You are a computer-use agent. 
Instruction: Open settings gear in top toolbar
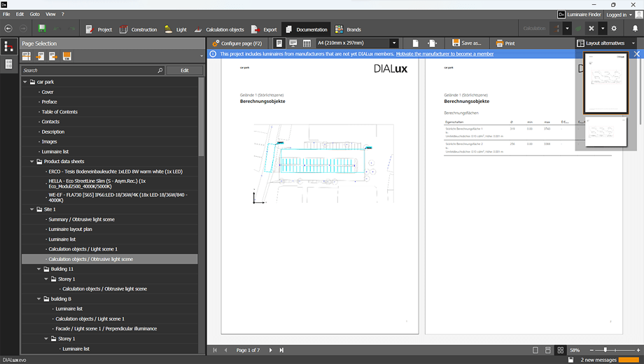coord(614,29)
